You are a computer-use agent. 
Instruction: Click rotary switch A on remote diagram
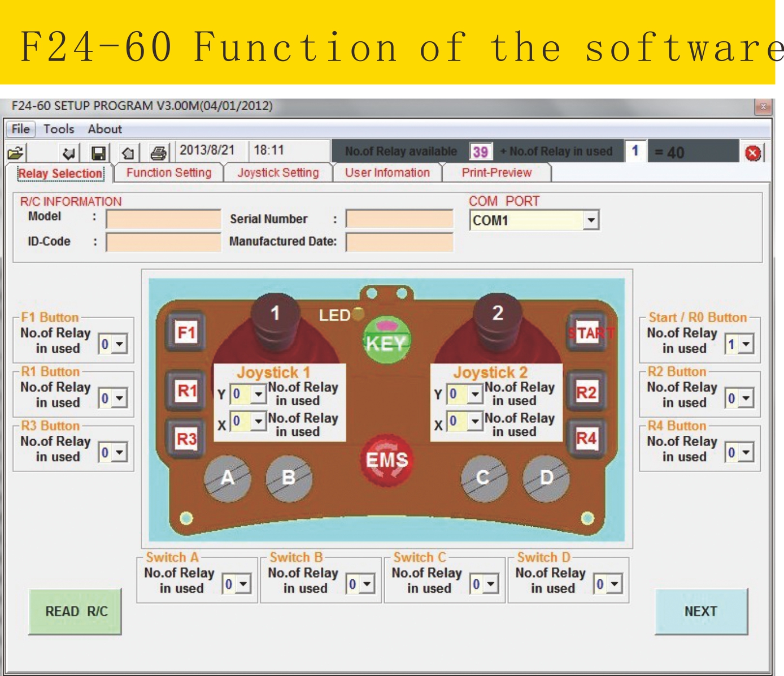click(227, 478)
